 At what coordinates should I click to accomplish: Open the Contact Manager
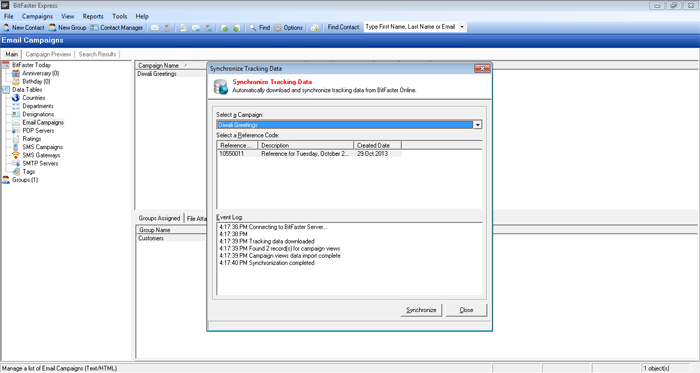(117, 28)
